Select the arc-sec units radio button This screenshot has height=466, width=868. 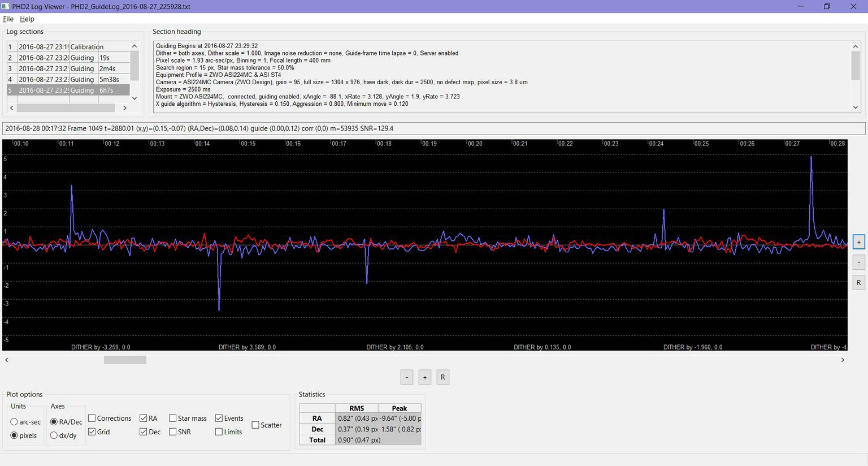pyautogui.click(x=14, y=422)
